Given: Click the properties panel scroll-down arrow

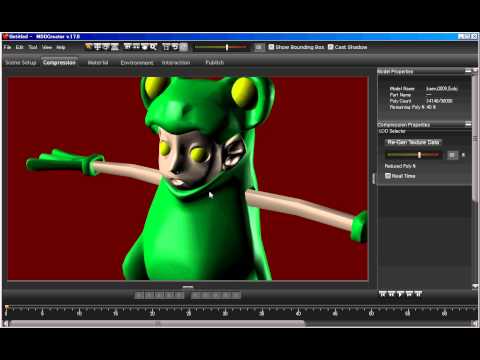Looking at the screenshot, I should click(x=475, y=286).
